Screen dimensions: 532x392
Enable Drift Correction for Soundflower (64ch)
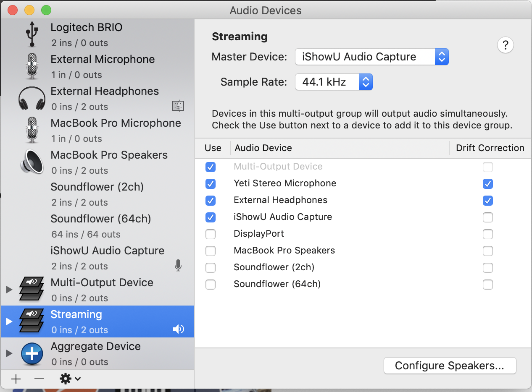(487, 285)
